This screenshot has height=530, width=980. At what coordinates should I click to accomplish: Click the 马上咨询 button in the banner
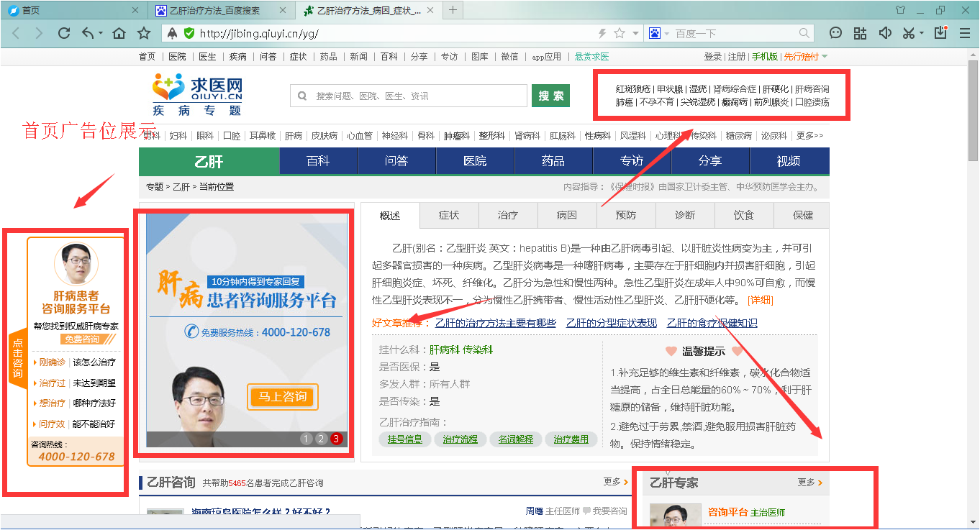point(282,396)
